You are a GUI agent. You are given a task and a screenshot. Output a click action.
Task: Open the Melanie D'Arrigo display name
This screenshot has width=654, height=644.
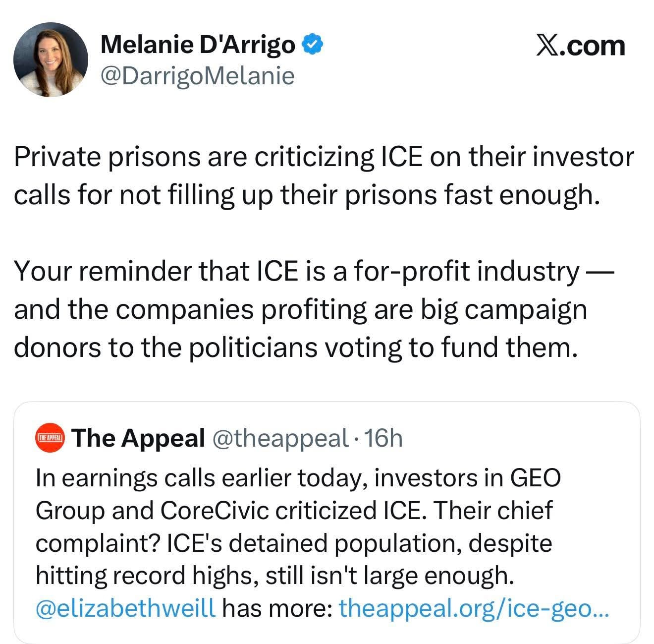pos(197,45)
